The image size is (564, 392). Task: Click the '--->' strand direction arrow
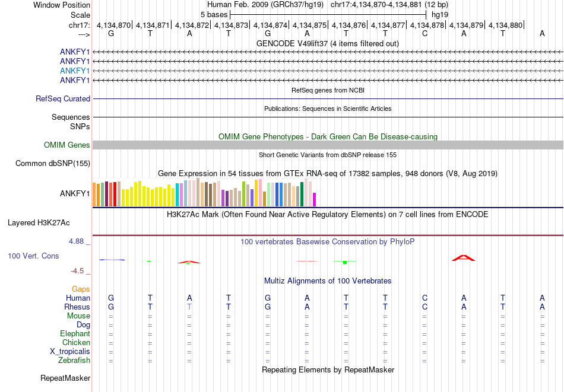pos(84,34)
